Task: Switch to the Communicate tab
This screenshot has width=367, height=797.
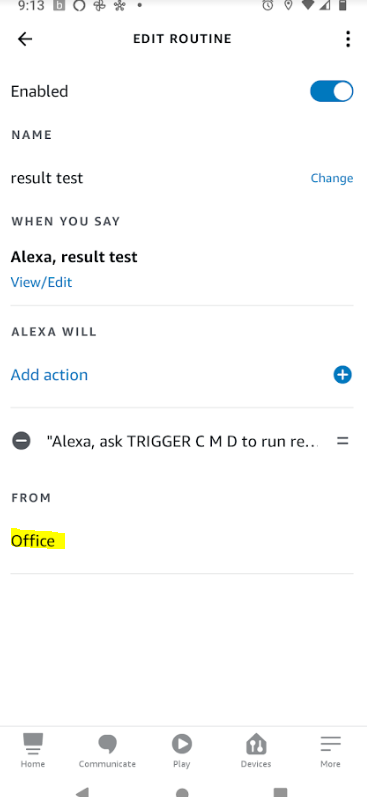Action: 107,750
